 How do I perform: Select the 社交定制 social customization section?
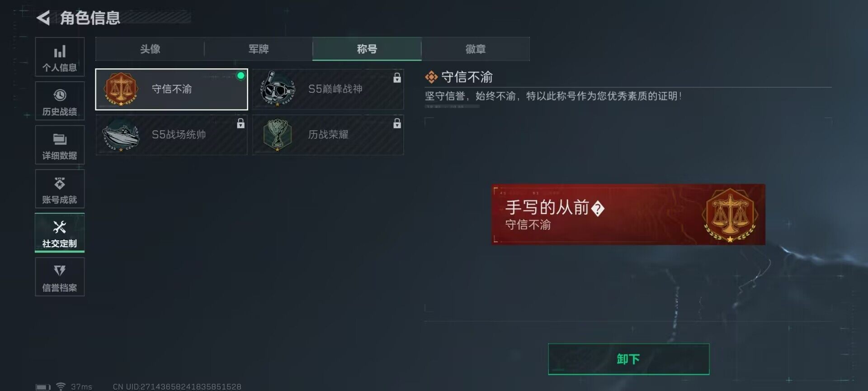click(60, 233)
